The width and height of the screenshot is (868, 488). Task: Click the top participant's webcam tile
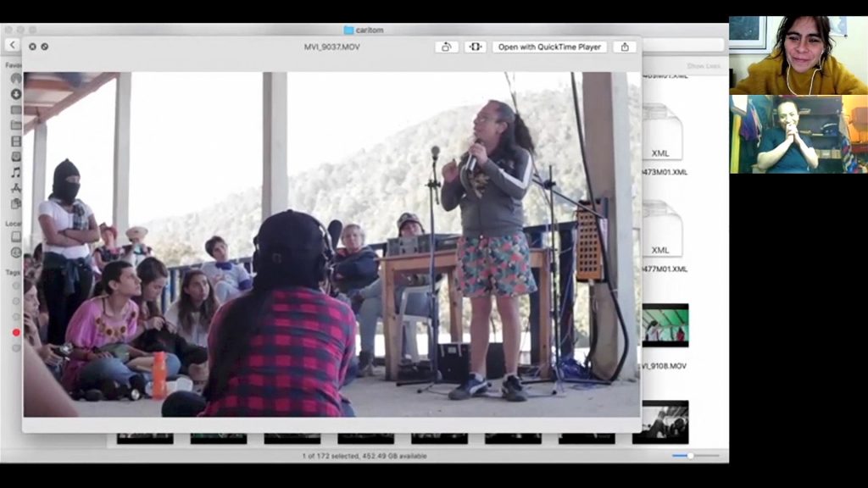tap(798, 55)
